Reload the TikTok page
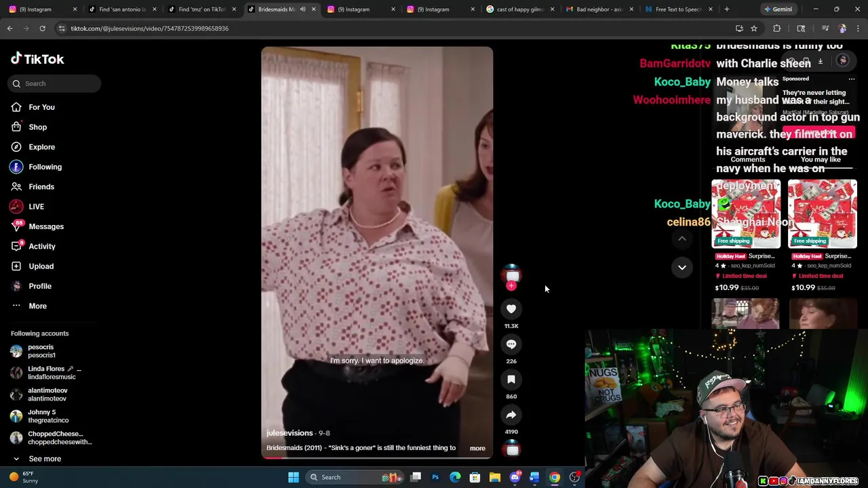The width and height of the screenshot is (868, 488). coord(42,28)
